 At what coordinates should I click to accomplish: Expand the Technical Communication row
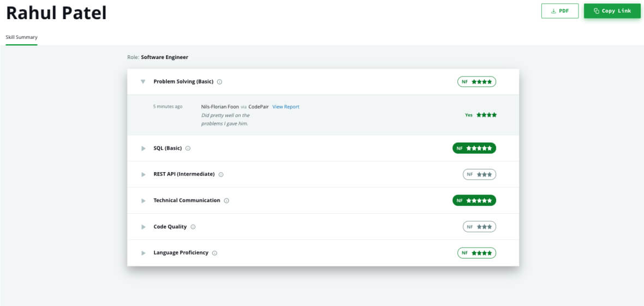coord(144,201)
